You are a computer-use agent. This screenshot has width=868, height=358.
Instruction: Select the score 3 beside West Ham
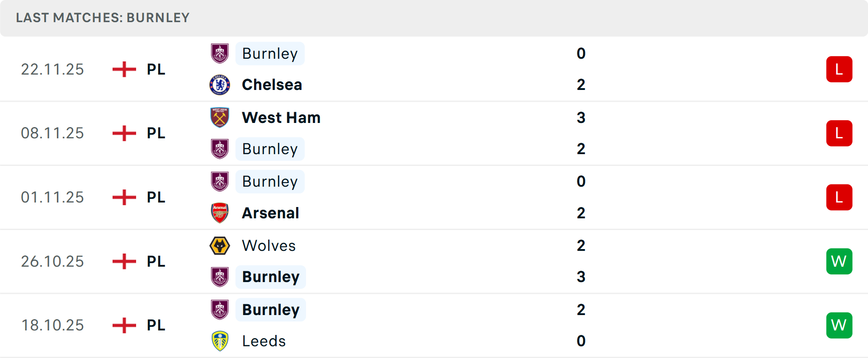581,118
